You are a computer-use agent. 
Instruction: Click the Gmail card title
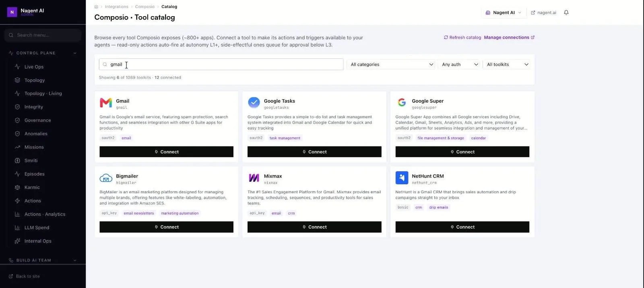123,101
